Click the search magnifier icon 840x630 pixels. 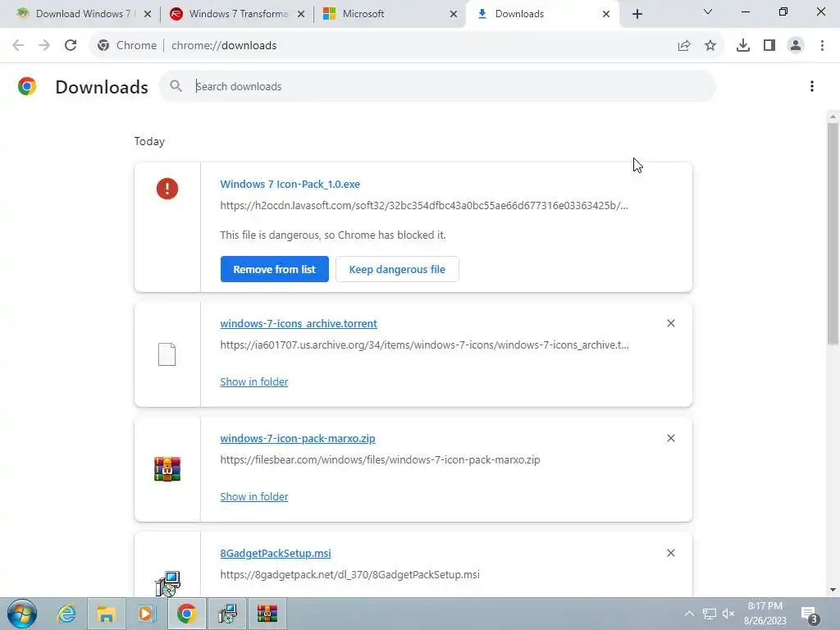(x=176, y=85)
